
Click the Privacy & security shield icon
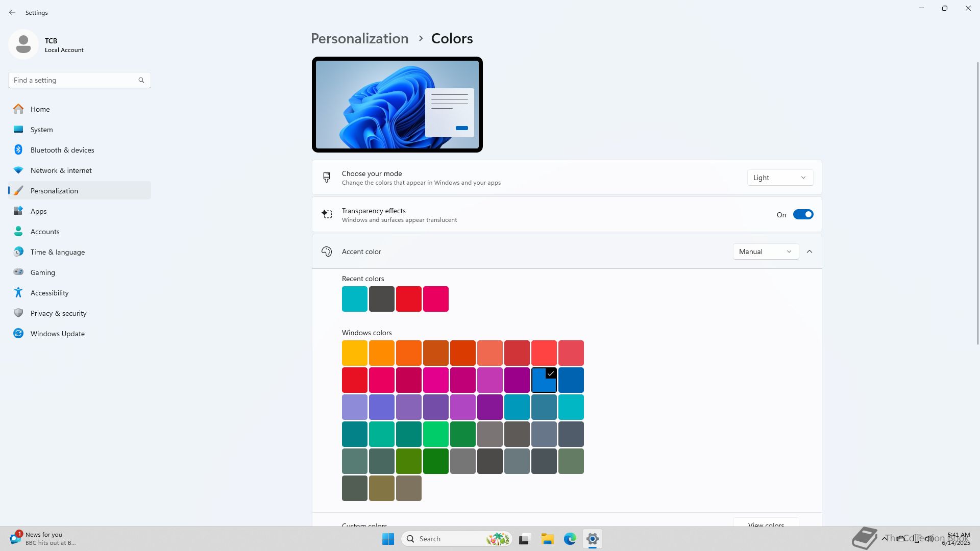(x=18, y=313)
